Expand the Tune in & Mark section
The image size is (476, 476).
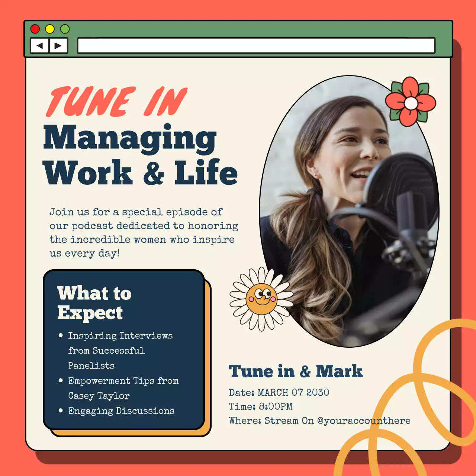(296, 371)
